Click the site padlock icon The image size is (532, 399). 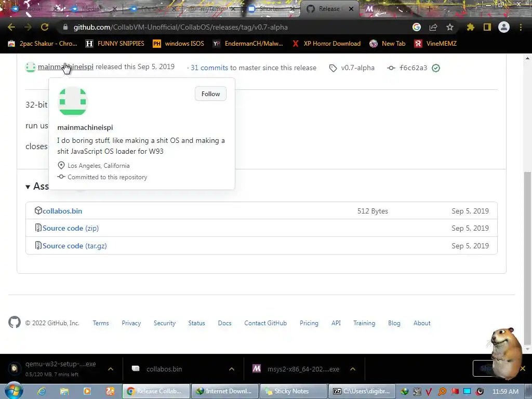pos(65,27)
